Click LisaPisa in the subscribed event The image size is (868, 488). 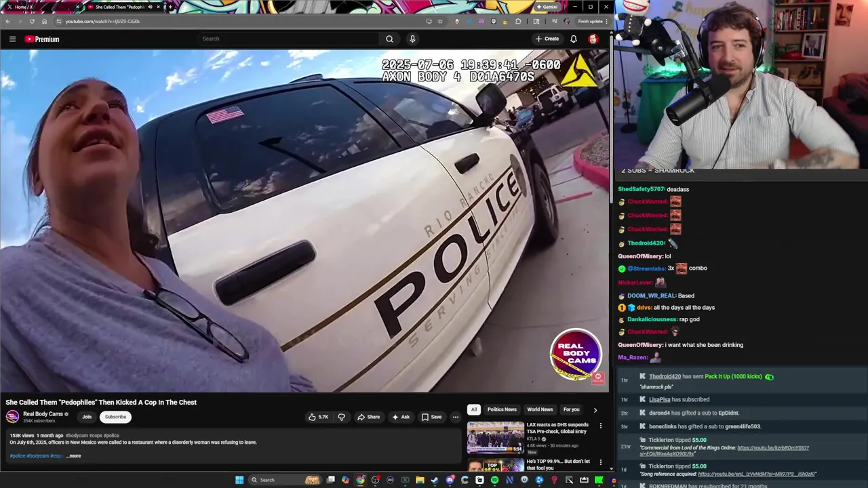(659, 399)
